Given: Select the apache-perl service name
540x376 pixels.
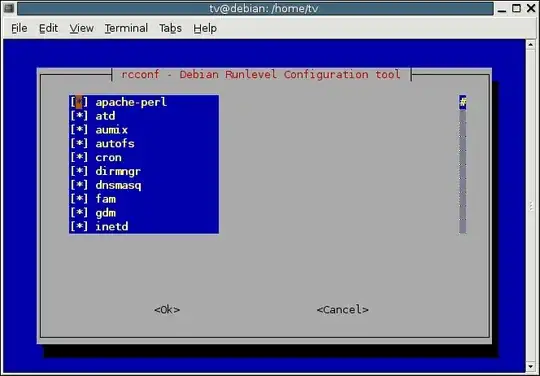Looking at the screenshot, I should click(x=131, y=102).
